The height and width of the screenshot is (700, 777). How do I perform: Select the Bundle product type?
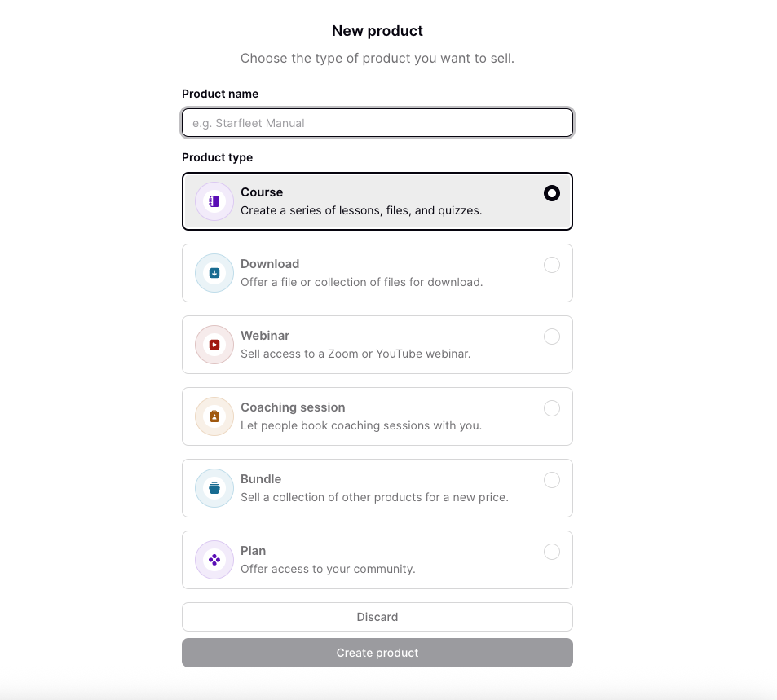click(x=552, y=480)
